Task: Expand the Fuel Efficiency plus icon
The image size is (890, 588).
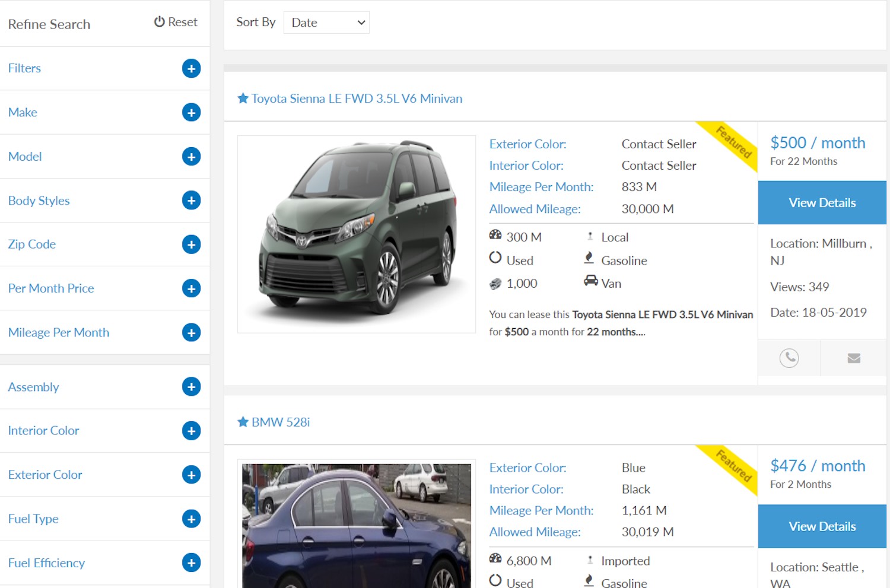Action: pyautogui.click(x=191, y=562)
